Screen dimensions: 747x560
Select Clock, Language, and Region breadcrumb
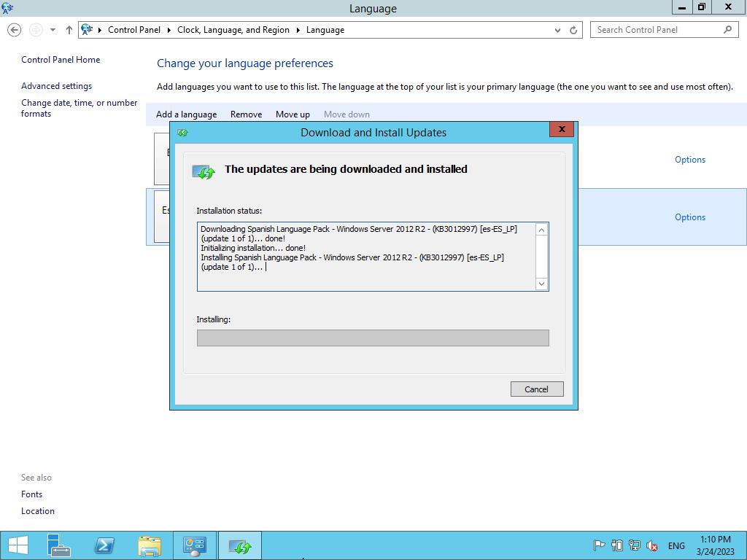click(x=233, y=29)
